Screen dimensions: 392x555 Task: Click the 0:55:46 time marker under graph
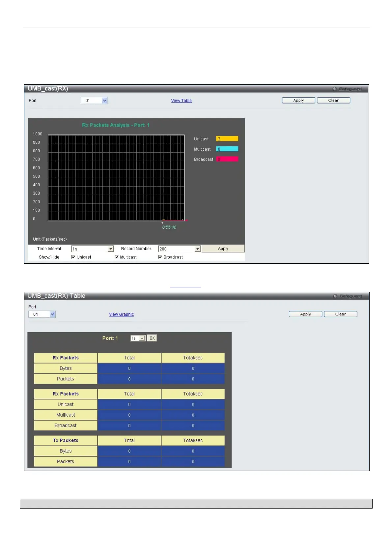(x=169, y=227)
